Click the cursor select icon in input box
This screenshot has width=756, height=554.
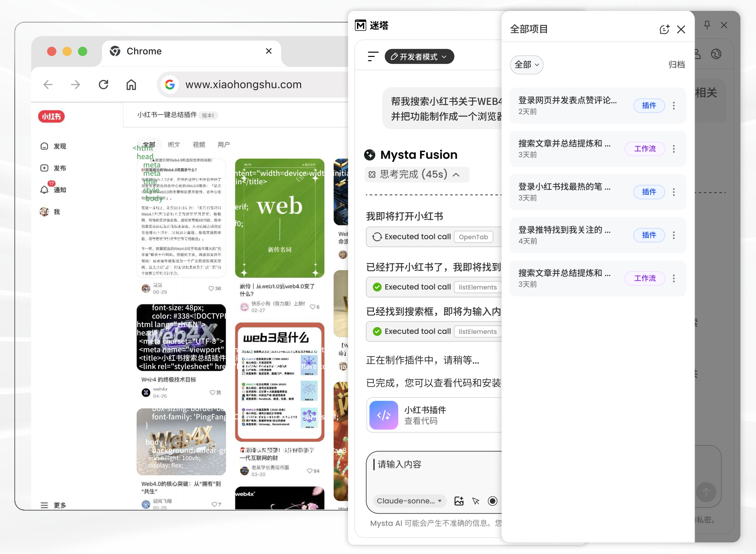[476, 501]
